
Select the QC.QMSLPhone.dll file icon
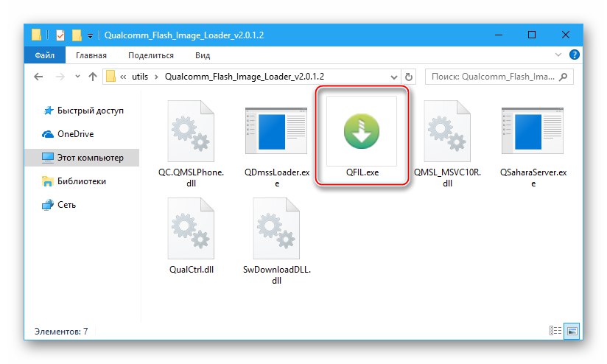pos(191,131)
